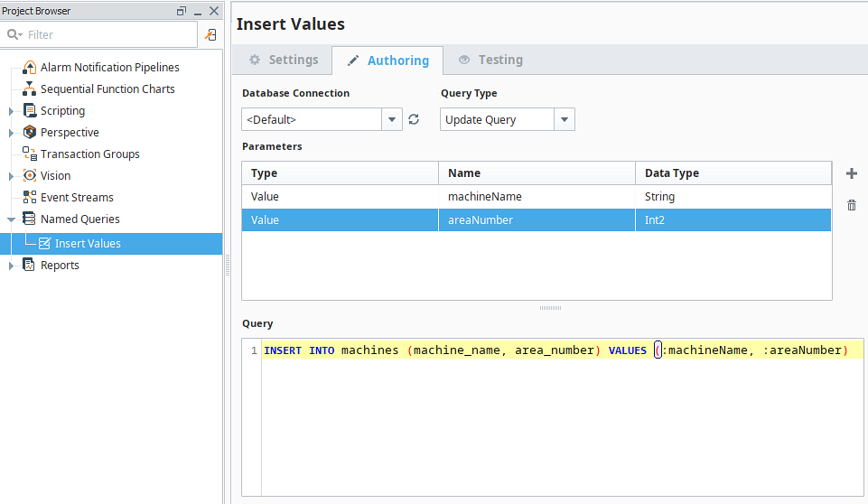Close the Project Browser panel
The height and width of the screenshot is (504, 868).
click(x=214, y=11)
